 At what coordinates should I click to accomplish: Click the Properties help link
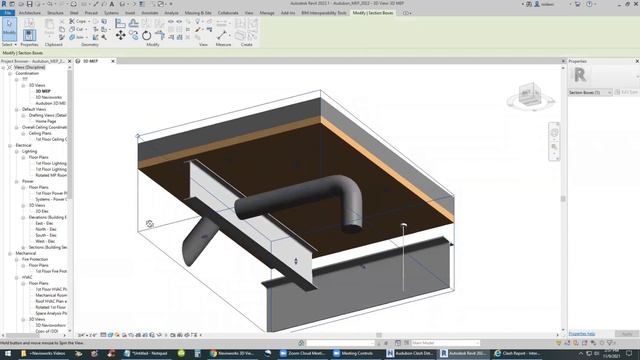click(582, 333)
